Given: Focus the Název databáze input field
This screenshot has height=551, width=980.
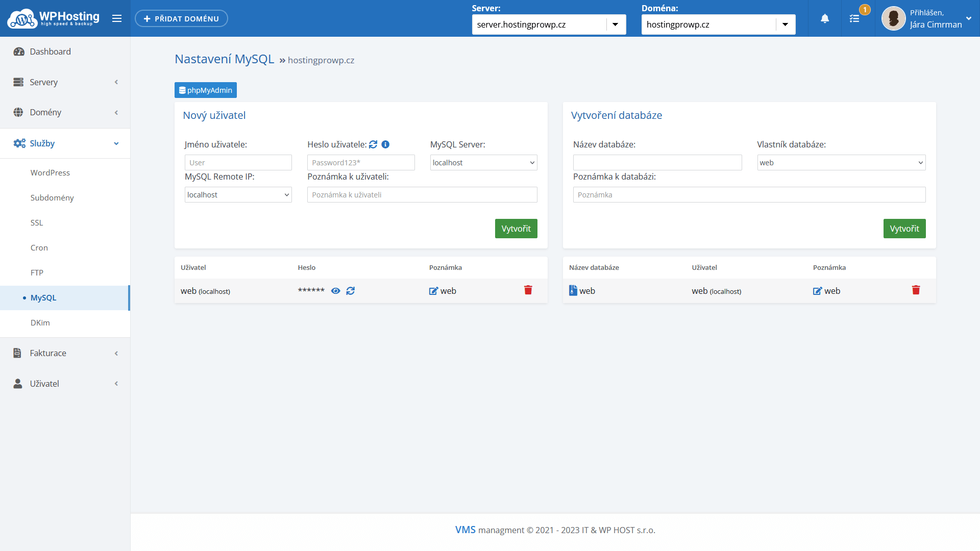Looking at the screenshot, I should 657,163.
